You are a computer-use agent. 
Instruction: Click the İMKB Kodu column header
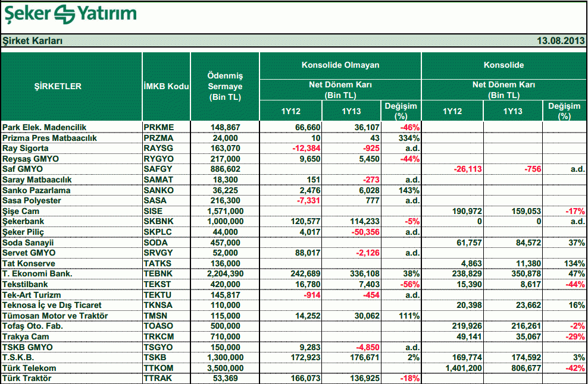pos(166,86)
